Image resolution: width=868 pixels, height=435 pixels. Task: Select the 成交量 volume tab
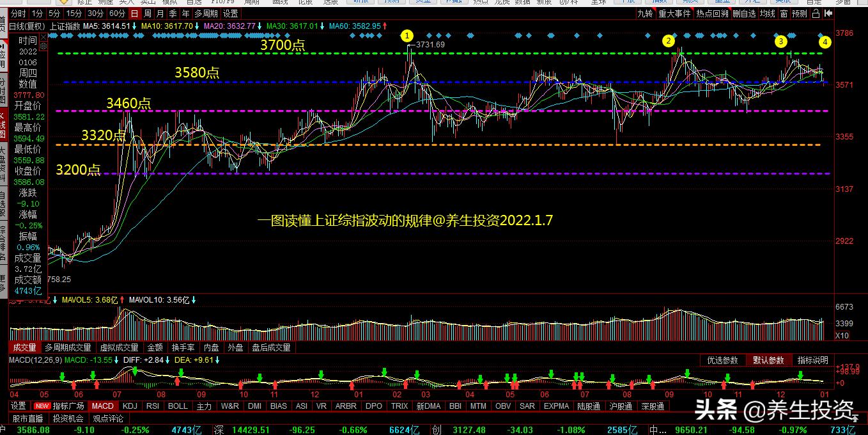(x=25, y=347)
